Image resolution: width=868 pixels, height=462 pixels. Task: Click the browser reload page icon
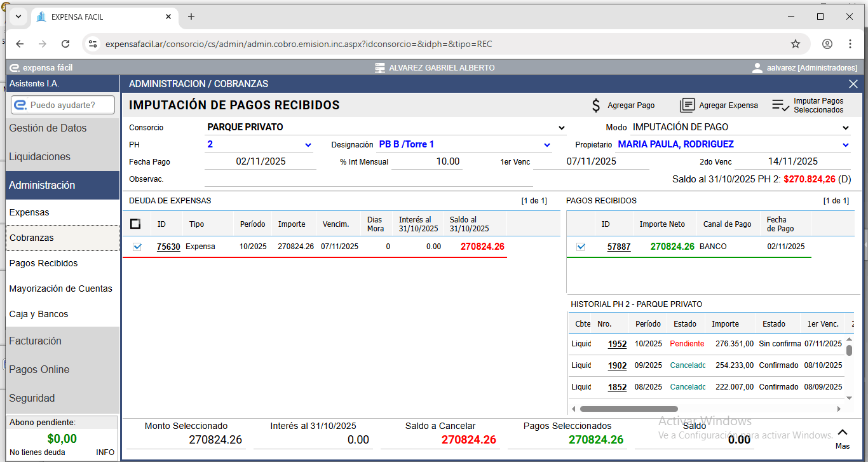[x=65, y=44]
